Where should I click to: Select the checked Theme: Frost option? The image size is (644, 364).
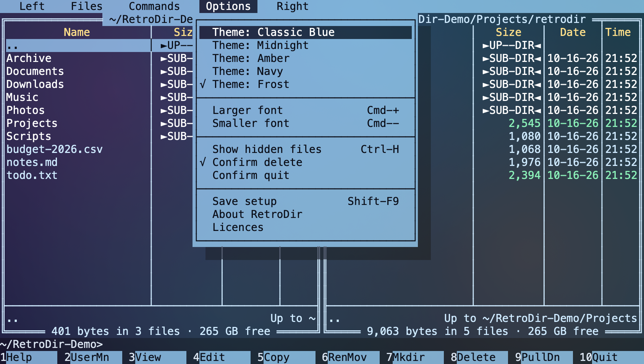click(306, 84)
